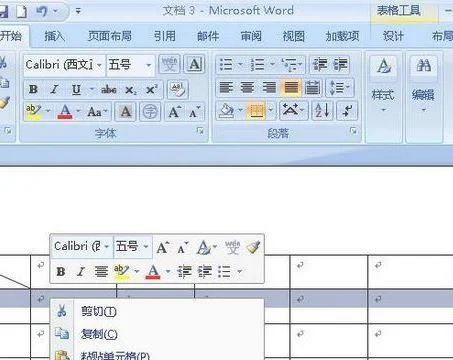Switch to the 邮件 tab

tap(208, 36)
